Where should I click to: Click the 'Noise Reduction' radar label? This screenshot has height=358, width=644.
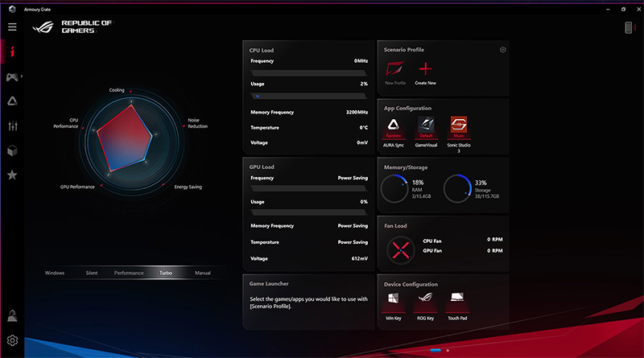pyautogui.click(x=197, y=123)
